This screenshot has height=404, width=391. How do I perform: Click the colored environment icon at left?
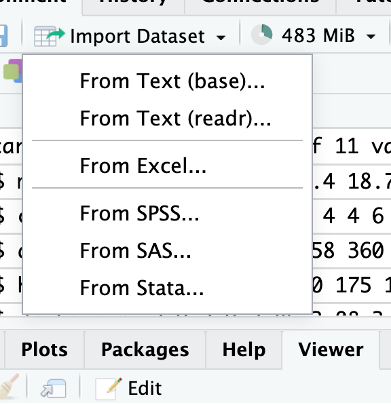(x=13, y=70)
